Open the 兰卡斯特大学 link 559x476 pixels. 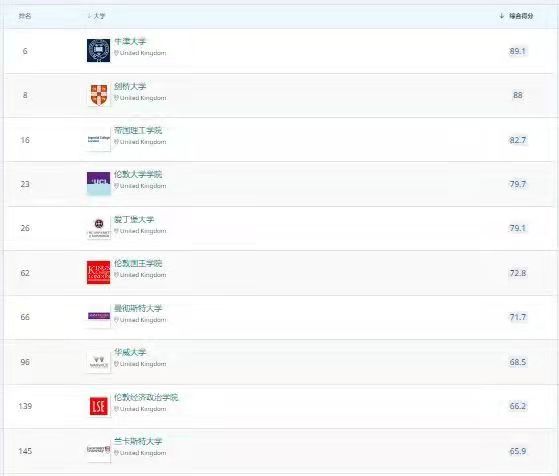pos(138,441)
